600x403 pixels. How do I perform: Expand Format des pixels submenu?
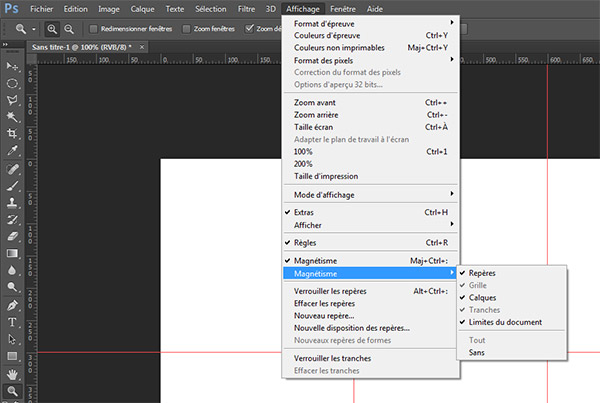(371, 60)
